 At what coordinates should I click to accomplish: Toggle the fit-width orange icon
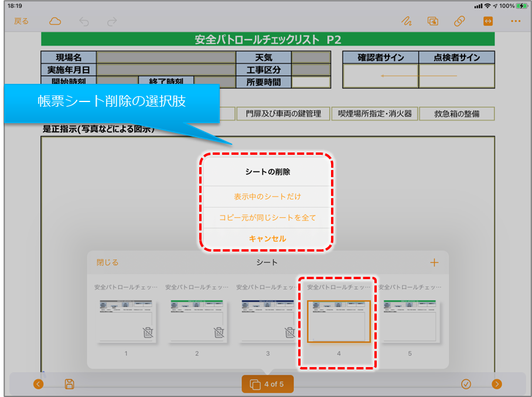[487, 21]
